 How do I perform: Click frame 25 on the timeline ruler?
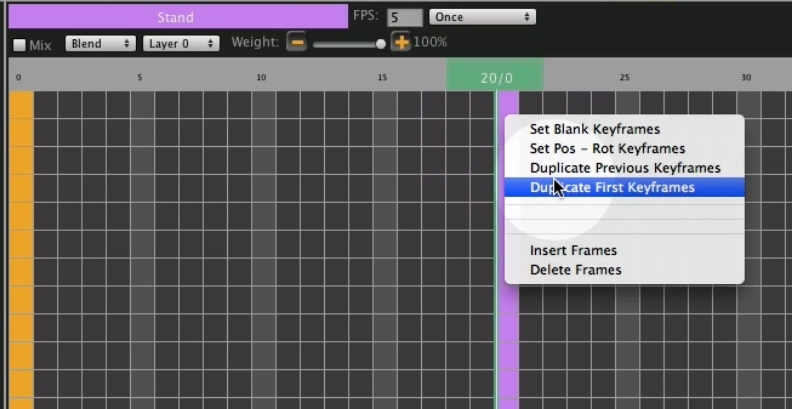coord(625,77)
